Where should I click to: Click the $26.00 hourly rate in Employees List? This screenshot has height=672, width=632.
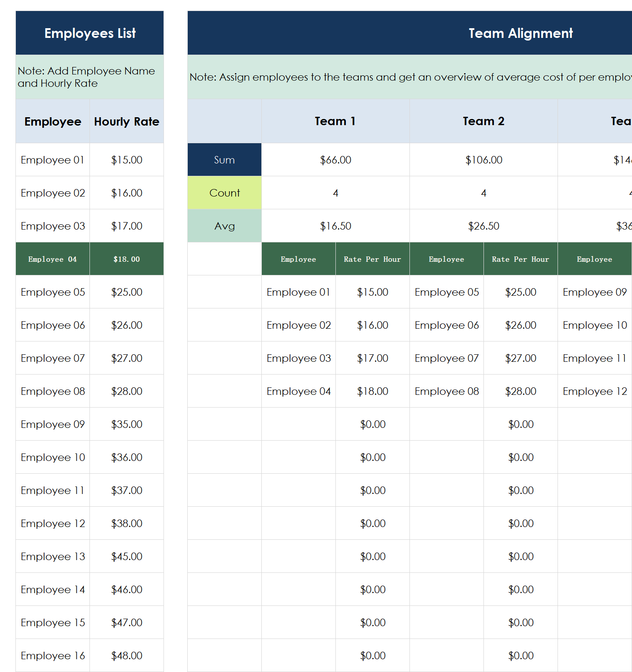click(x=126, y=325)
